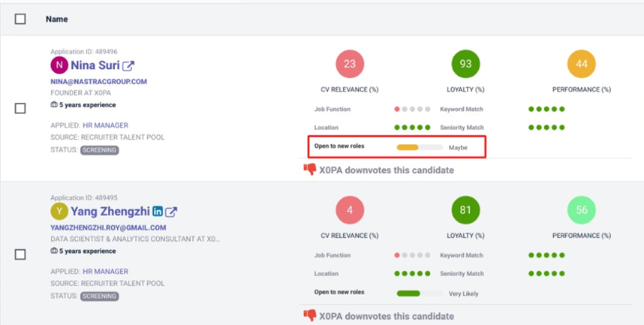Click Nina Suri's purple avatar icon
Image resolution: width=644 pixels, height=325 pixels.
tap(59, 65)
